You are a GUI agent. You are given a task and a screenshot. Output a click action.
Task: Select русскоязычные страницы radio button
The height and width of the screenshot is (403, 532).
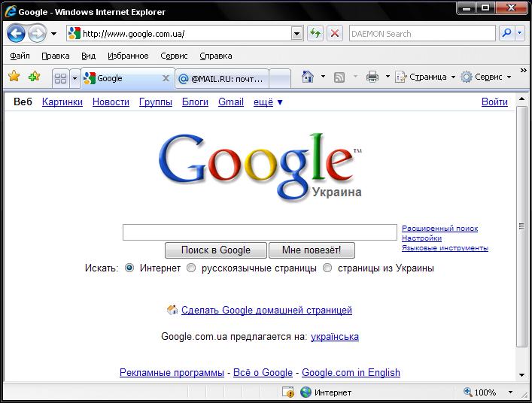pos(191,268)
